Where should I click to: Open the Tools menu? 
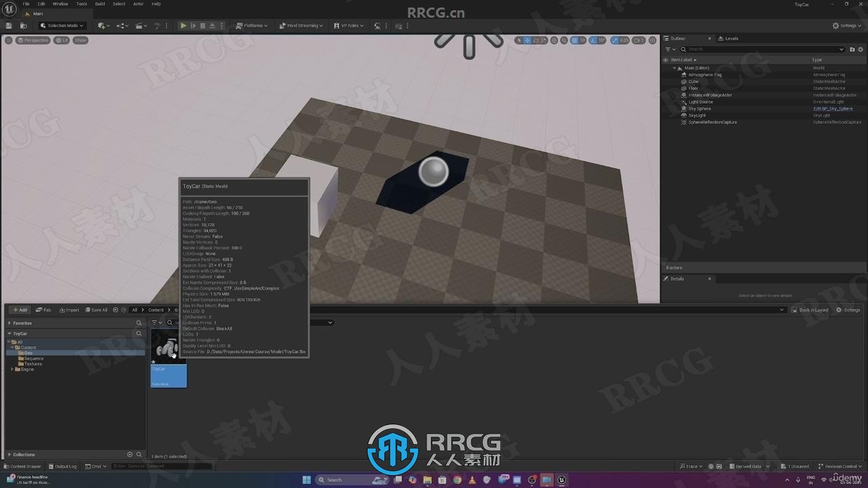pos(81,4)
